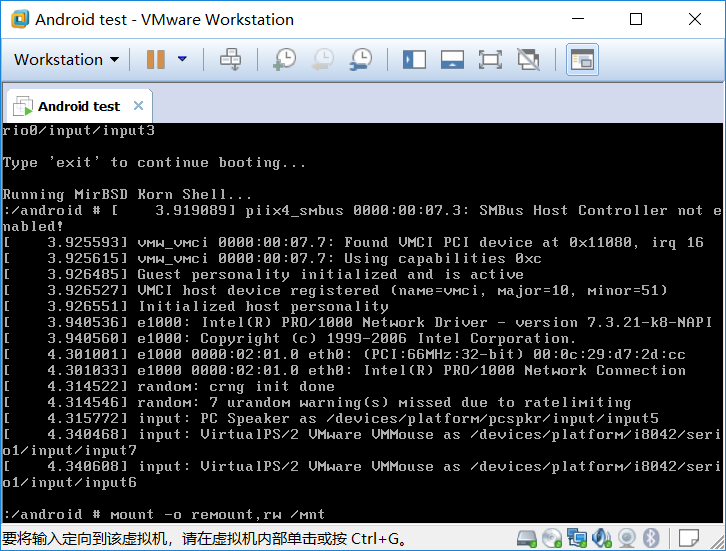Click the CD/DVD drive status icon
This screenshot has height=551, width=726.
point(553,538)
